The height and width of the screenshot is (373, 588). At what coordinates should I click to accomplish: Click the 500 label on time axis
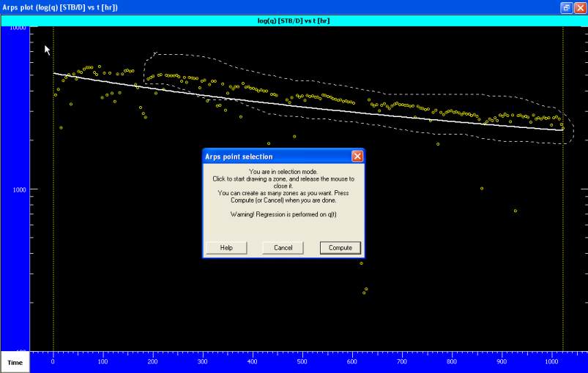click(x=302, y=361)
